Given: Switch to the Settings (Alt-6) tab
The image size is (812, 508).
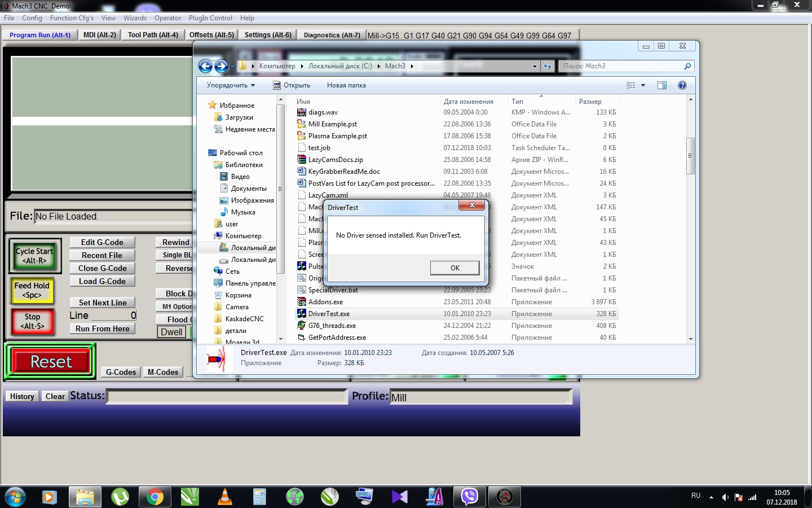Looking at the screenshot, I should [268, 35].
